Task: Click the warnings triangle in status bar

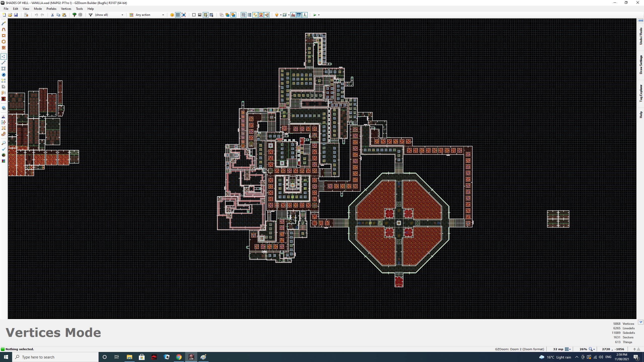Action: (x=639, y=349)
